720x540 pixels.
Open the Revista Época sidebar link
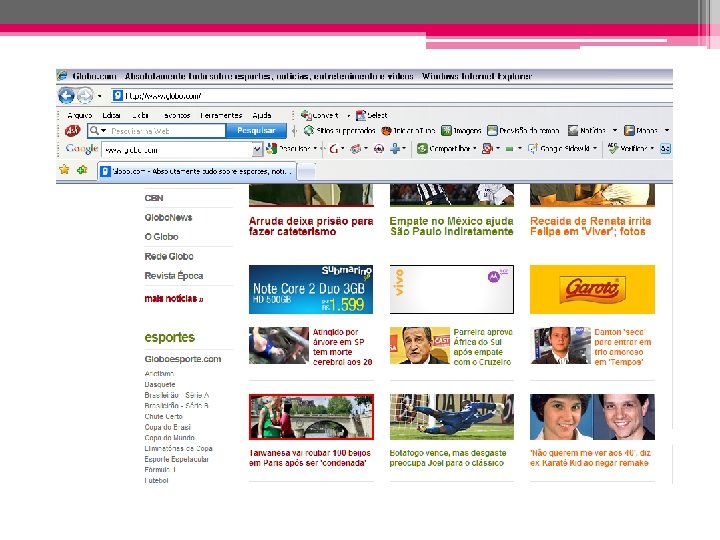(x=174, y=276)
